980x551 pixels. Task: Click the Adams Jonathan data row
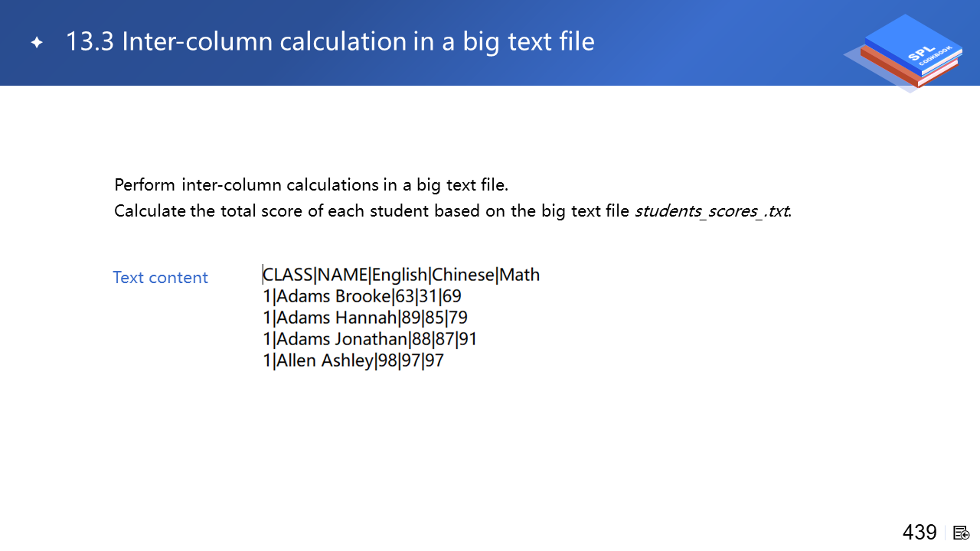click(370, 339)
